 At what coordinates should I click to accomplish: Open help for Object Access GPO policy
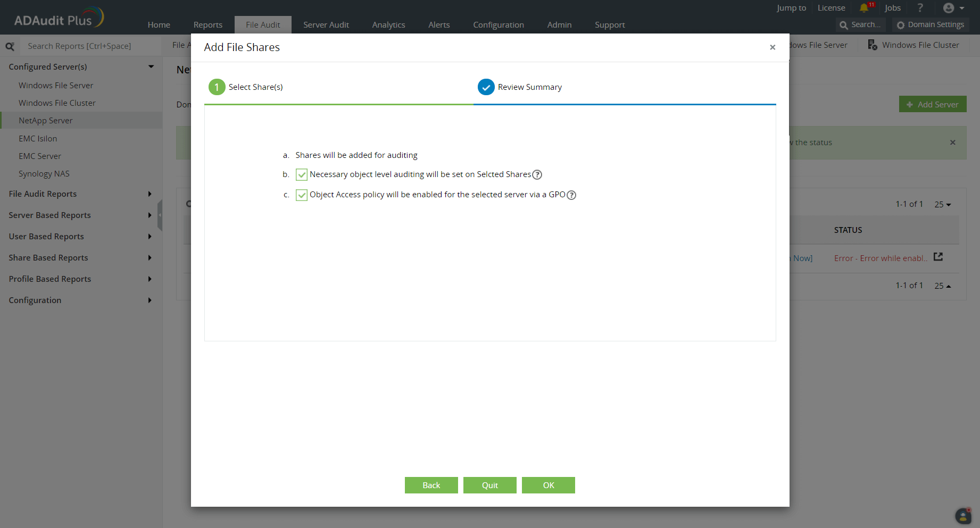coord(571,195)
